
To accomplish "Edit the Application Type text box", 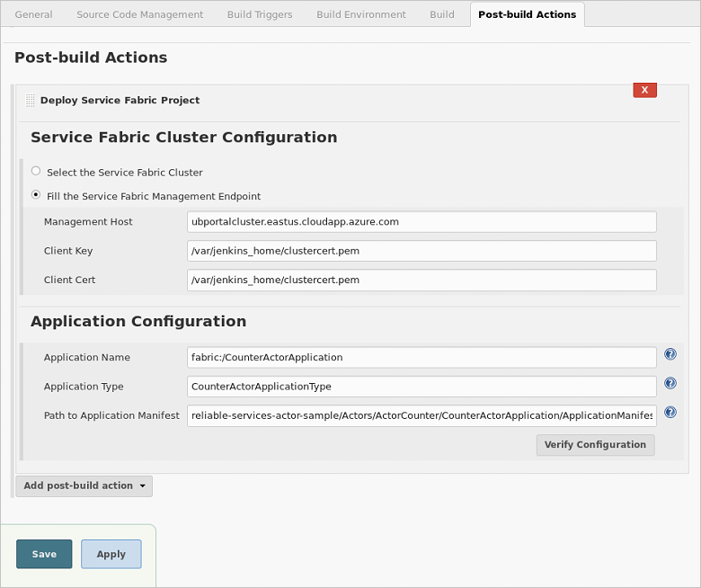I will coord(421,387).
